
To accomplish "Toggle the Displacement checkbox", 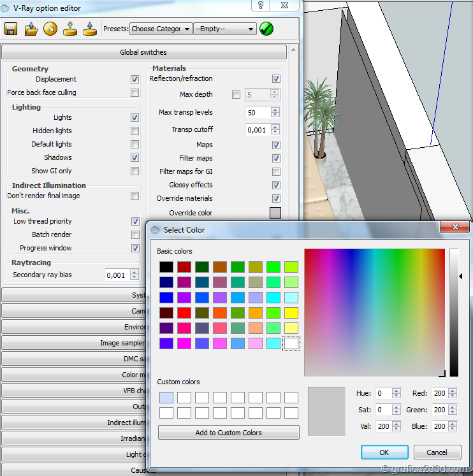I will [x=135, y=80].
